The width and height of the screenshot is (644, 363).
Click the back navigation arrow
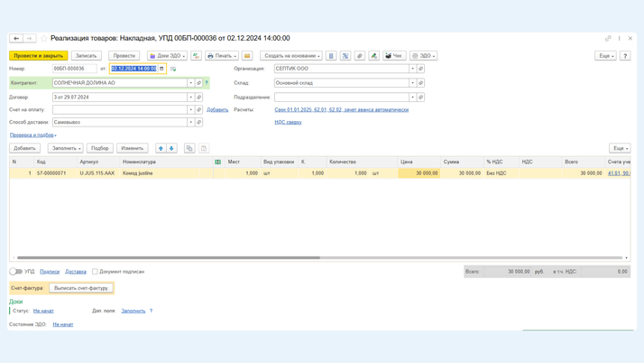point(16,39)
